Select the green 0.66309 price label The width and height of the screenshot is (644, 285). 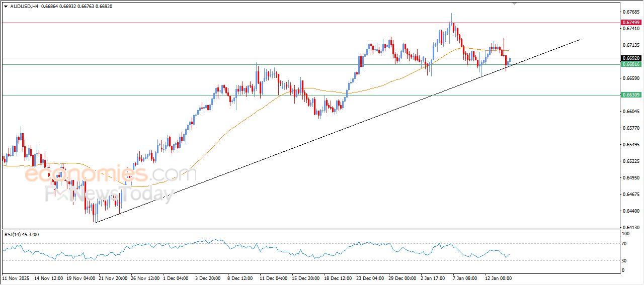pos(631,95)
